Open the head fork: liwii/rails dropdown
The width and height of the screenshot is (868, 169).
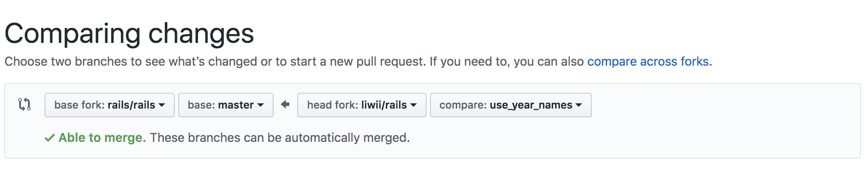tap(362, 105)
